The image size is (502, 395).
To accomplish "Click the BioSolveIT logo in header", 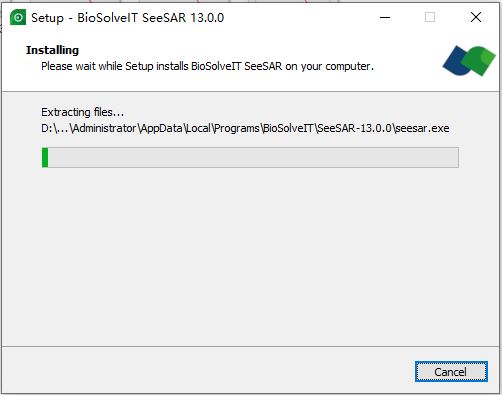I will [x=469, y=61].
